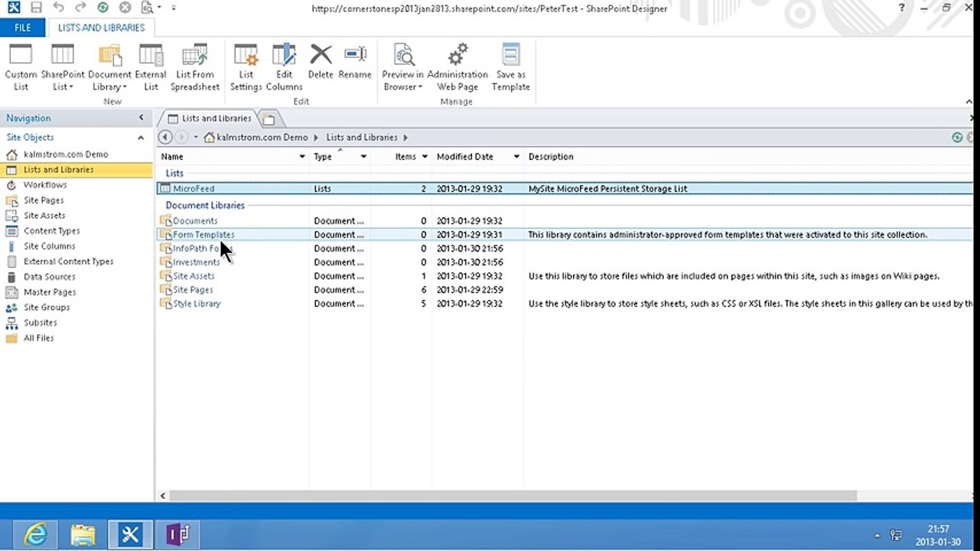Image resolution: width=980 pixels, height=551 pixels.
Task: Open Site Groups in the Navigation pane
Action: click(47, 308)
